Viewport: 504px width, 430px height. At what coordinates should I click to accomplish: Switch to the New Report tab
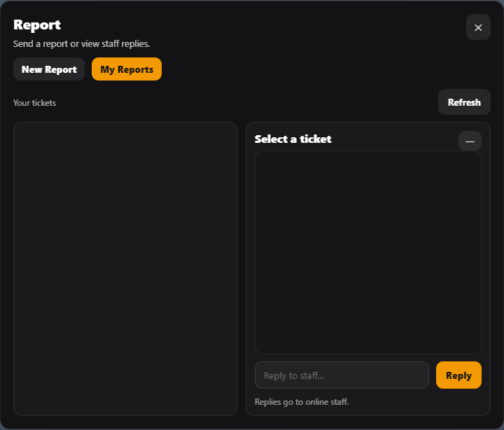[49, 69]
